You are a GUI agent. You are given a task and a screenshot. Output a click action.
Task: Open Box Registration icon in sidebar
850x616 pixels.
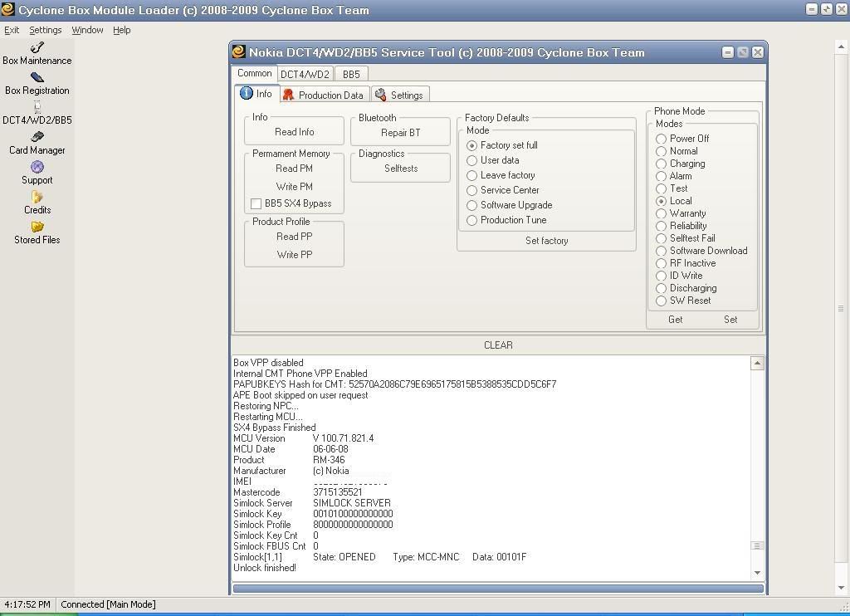point(37,77)
